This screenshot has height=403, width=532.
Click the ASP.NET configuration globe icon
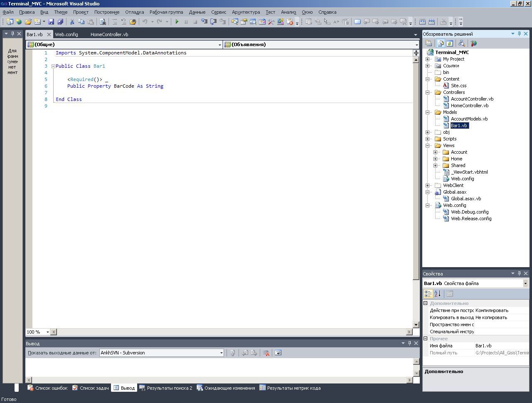click(x=473, y=43)
